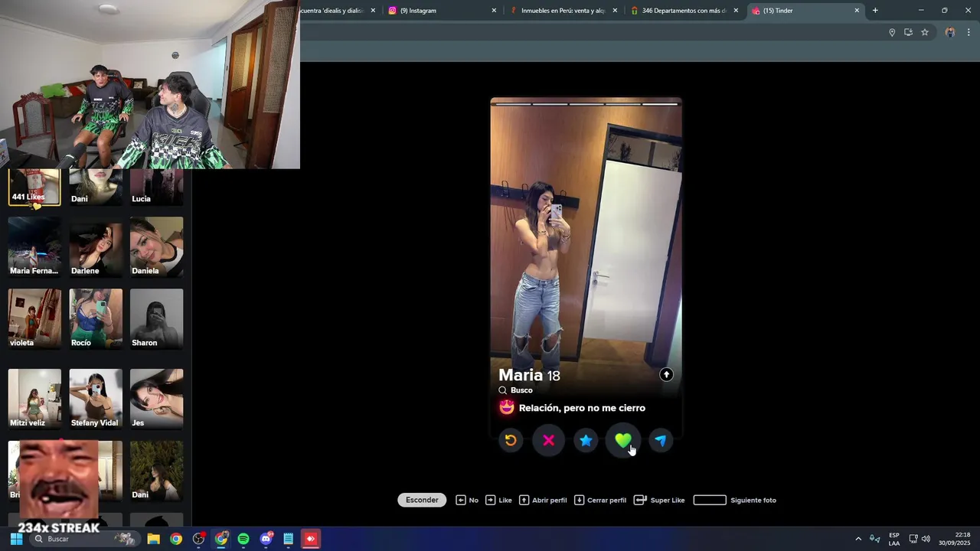980x551 pixels.
Task: Open the match Jes
Action: click(x=157, y=399)
